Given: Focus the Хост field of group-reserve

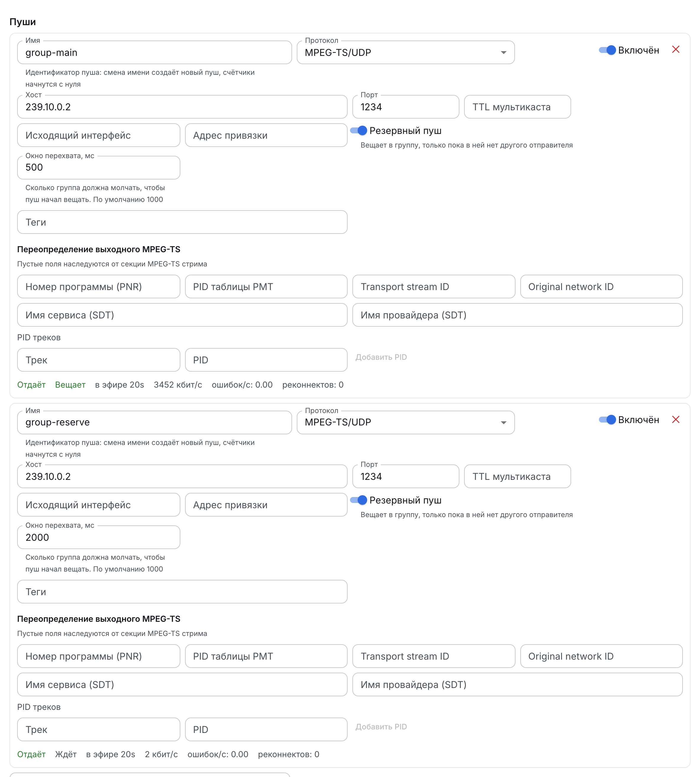Looking at the screenshot, I should 182,477.
